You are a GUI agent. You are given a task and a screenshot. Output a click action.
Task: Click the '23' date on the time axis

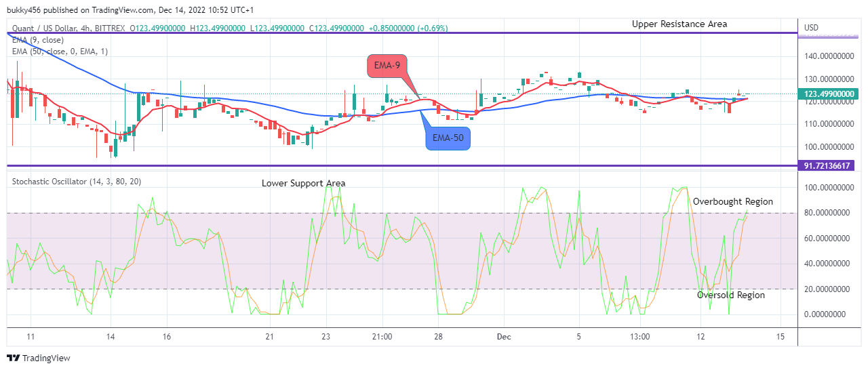click(325, 336)
